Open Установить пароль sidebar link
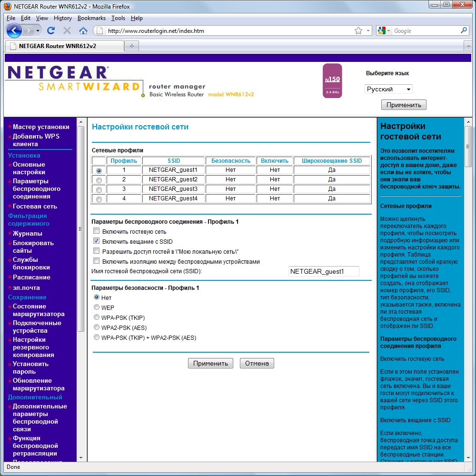 click(30, 367)
